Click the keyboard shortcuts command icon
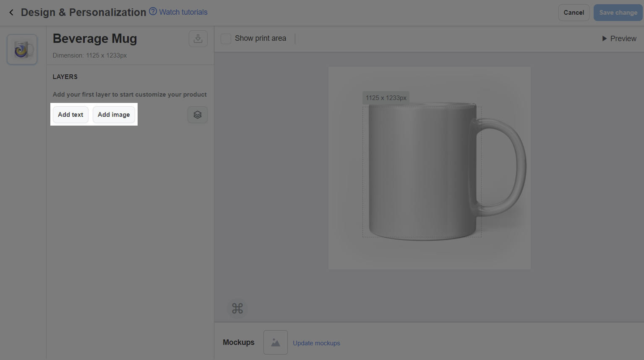This screenshot has width=644, height=360. 237,309
